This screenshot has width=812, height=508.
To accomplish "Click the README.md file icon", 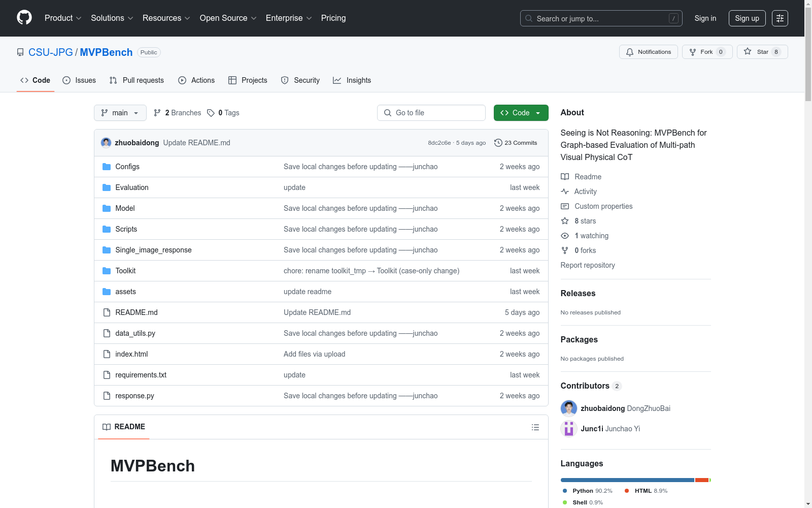I will tap(107, 312).
